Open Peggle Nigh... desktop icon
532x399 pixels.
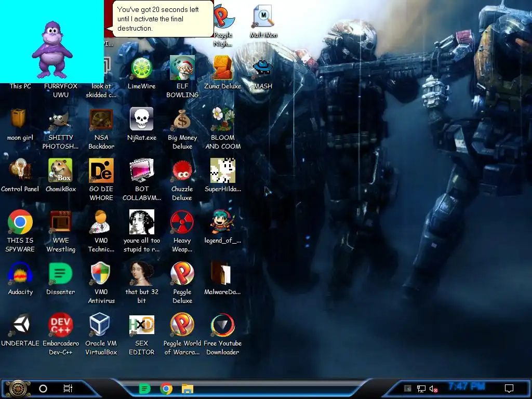(x=224, y=17)
